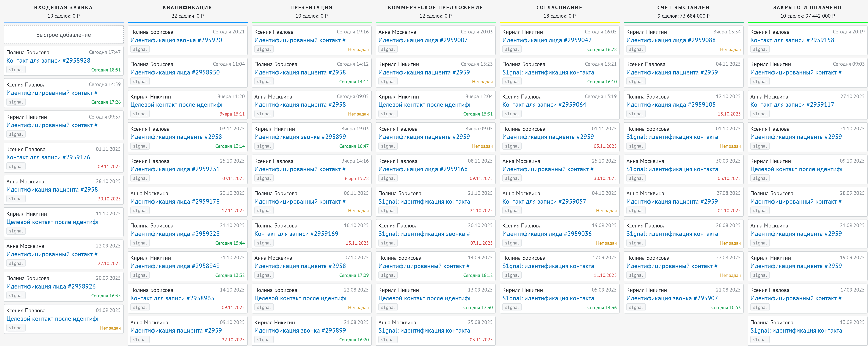
Task: Open deal Идентификация лида #2959007
Action: tap(423, 40)
